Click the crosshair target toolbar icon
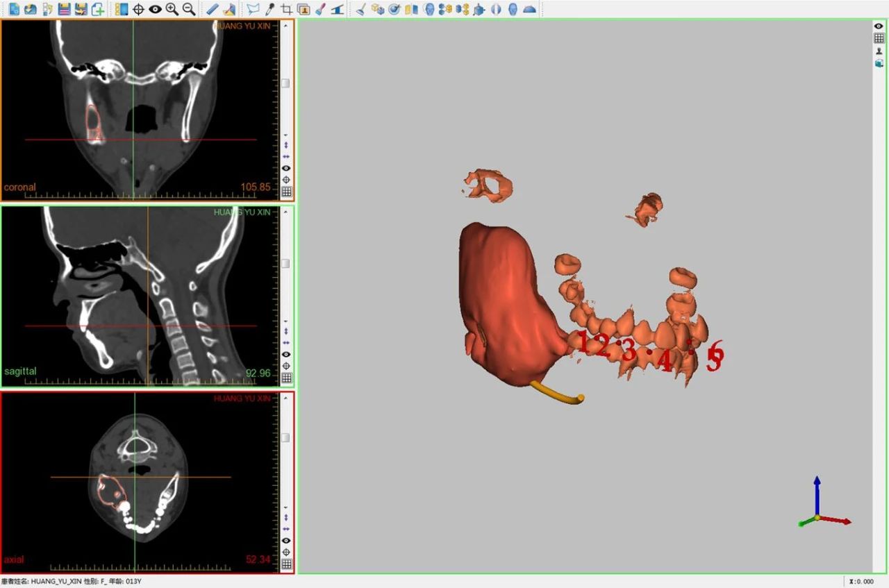Viewport: 889px width, 588px height. 138,9
